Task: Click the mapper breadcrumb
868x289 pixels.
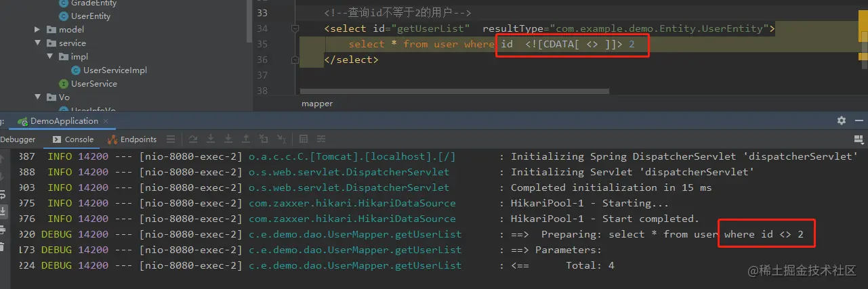Action: tap(317, 104)
